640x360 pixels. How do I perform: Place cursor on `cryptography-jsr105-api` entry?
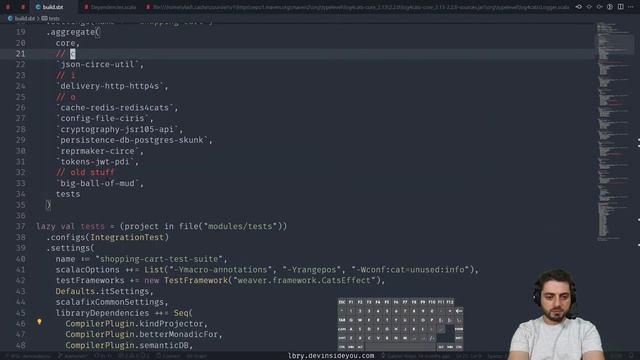click(x=120, y=129)
